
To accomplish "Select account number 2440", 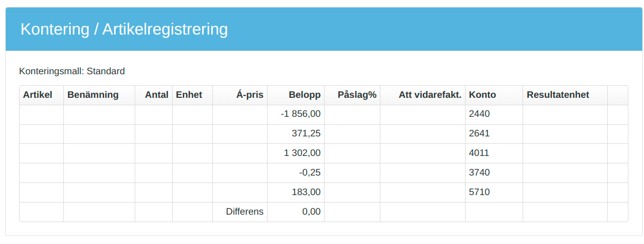I will coord(479,114).
